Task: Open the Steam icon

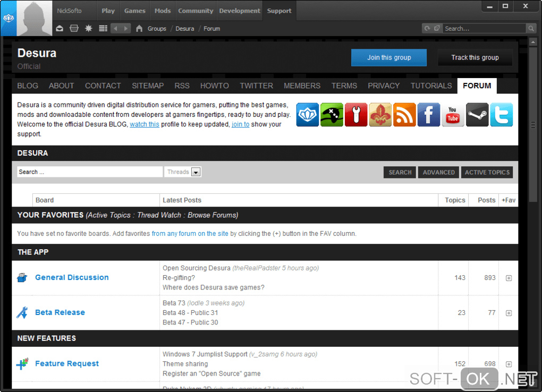Action: click(477, 115)
